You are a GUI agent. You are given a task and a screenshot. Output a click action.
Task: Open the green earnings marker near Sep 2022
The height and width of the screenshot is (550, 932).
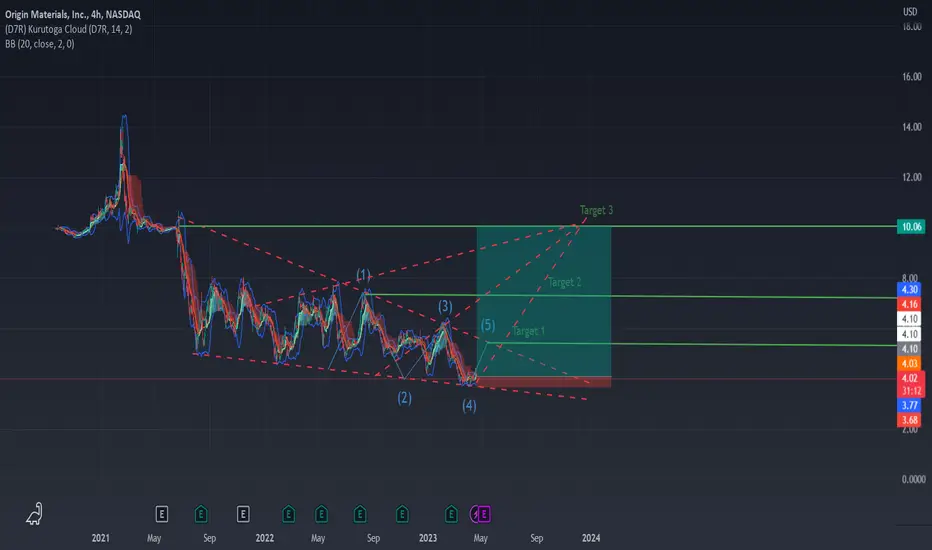pyautogui.click(x=360, y=514)
